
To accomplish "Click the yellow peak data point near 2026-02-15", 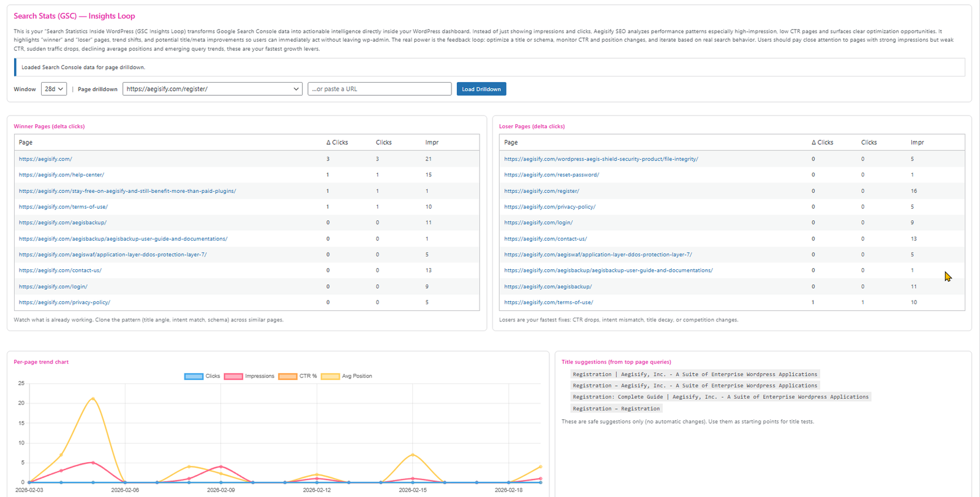I will 413,455.
